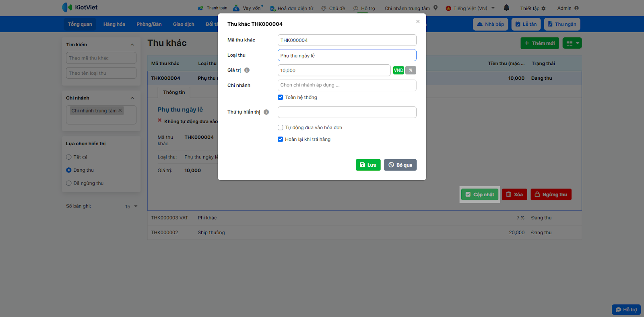The height and width of the screenshot is (317, 644).
Task: Enable Tự động đưa vào hóa đơn
Action: 281,128
